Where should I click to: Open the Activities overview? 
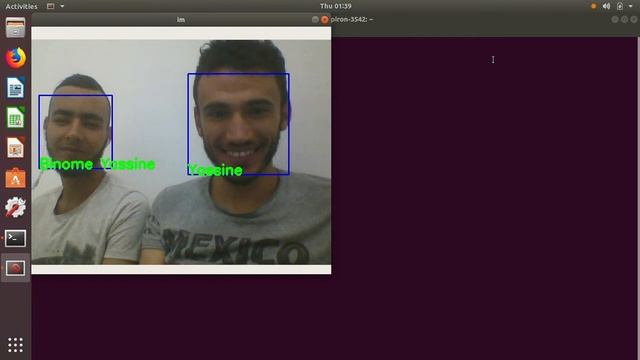pyautogui.click(x=21, y=6)
